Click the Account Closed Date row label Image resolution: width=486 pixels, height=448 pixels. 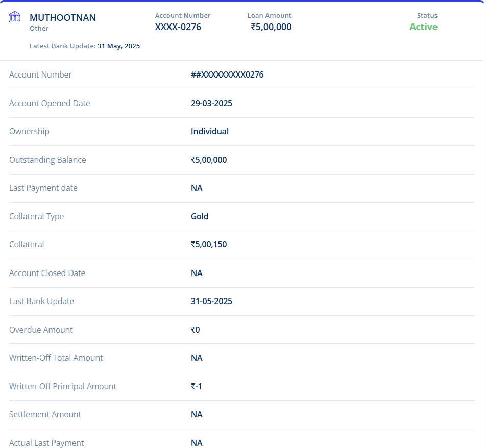pos(47,273)
